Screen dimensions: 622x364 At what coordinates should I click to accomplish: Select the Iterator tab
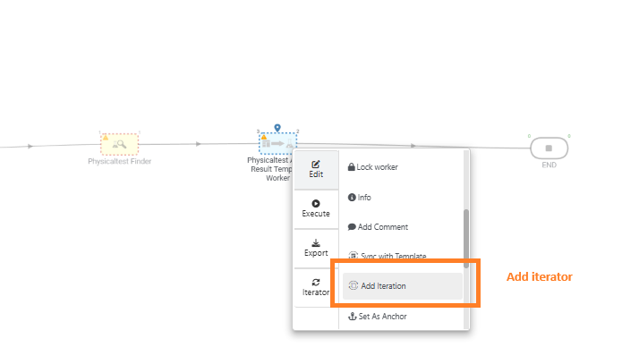(x=316, y=287)
